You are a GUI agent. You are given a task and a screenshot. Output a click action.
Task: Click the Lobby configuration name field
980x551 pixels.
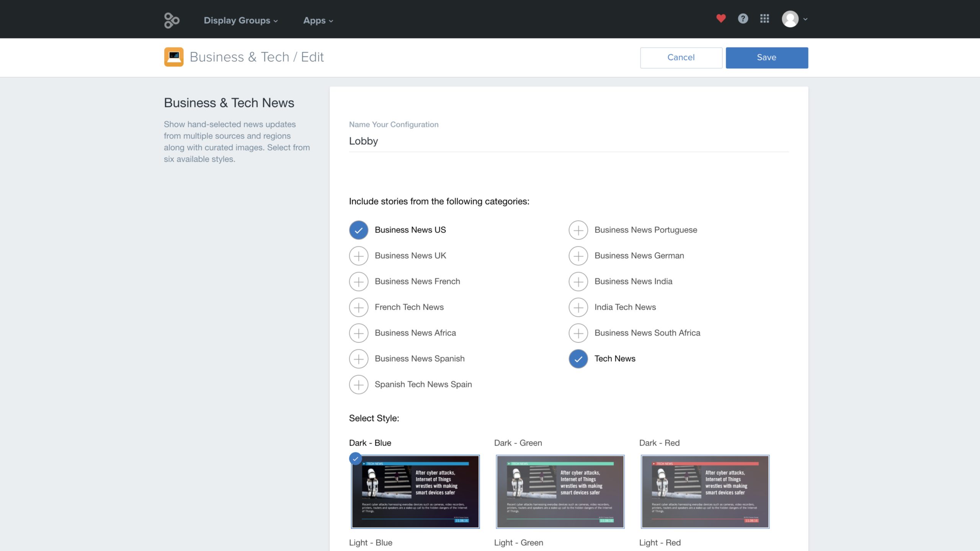click(x=568, y=141)
